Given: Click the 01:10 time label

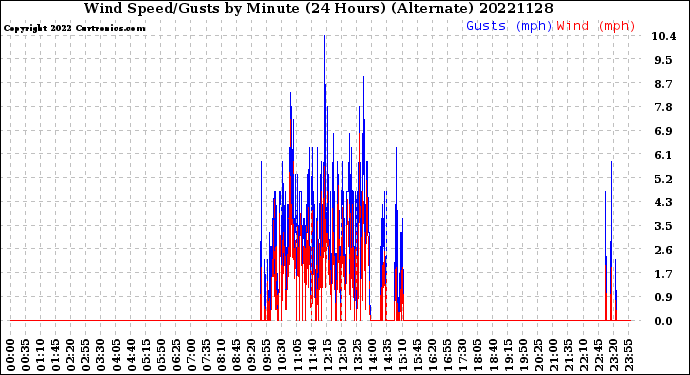Looking at the screenshot, I should pos(40,354).
